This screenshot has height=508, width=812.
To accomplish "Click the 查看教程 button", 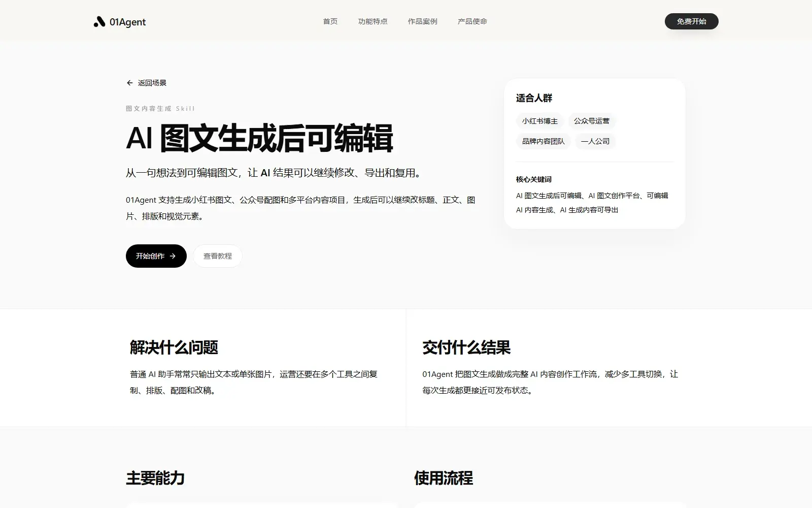I will 218,256.
